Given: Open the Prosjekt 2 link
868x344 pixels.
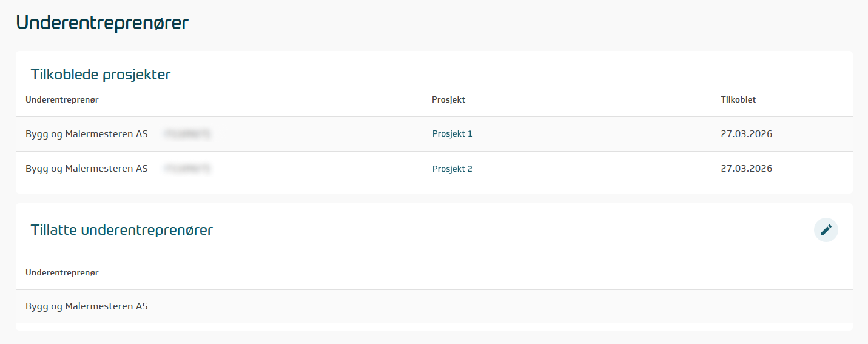Looking at the screenshot, I should (452, 169).
